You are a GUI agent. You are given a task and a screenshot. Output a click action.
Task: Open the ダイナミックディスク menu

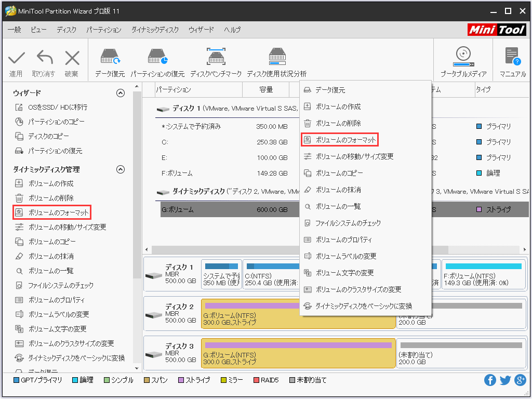point(155,30)
